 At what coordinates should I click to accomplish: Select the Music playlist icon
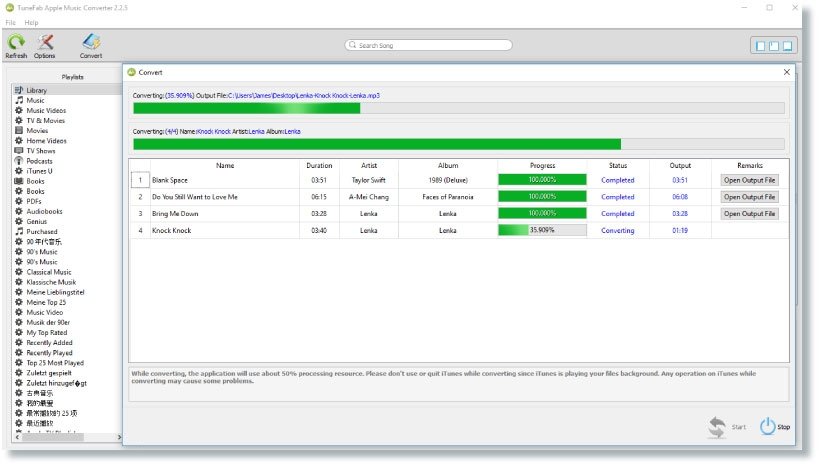[x=19, y=100]
